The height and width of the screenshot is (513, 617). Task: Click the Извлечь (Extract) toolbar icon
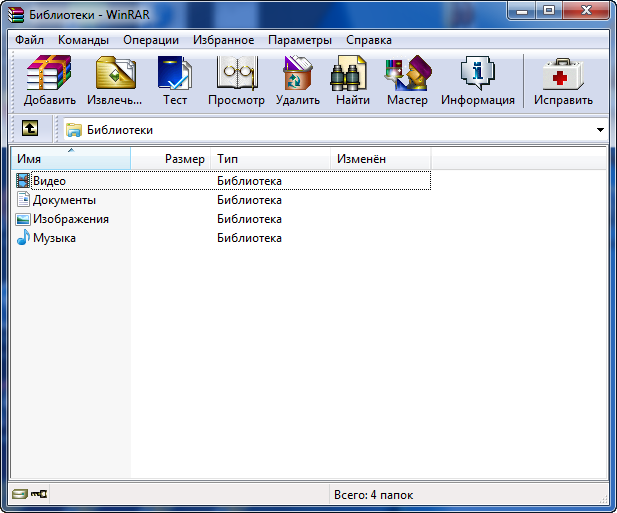pyautogui.click(x=115, y=80)
